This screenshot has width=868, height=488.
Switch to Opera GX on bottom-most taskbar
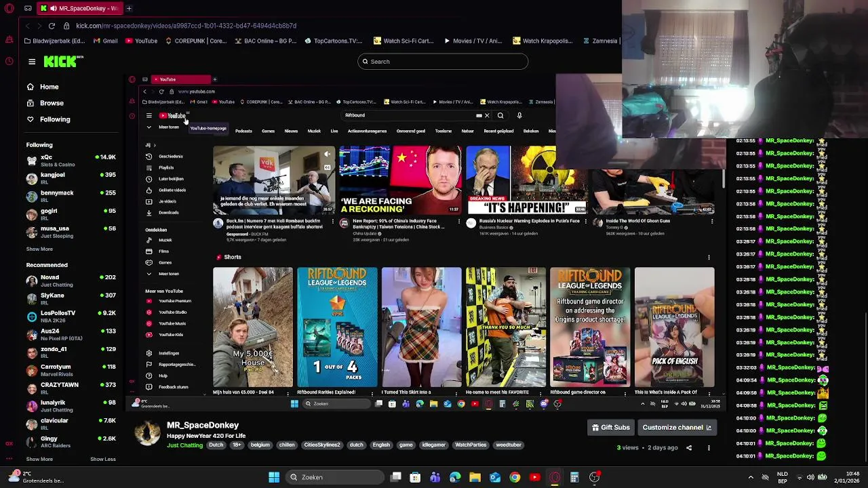tap(555, 477)
